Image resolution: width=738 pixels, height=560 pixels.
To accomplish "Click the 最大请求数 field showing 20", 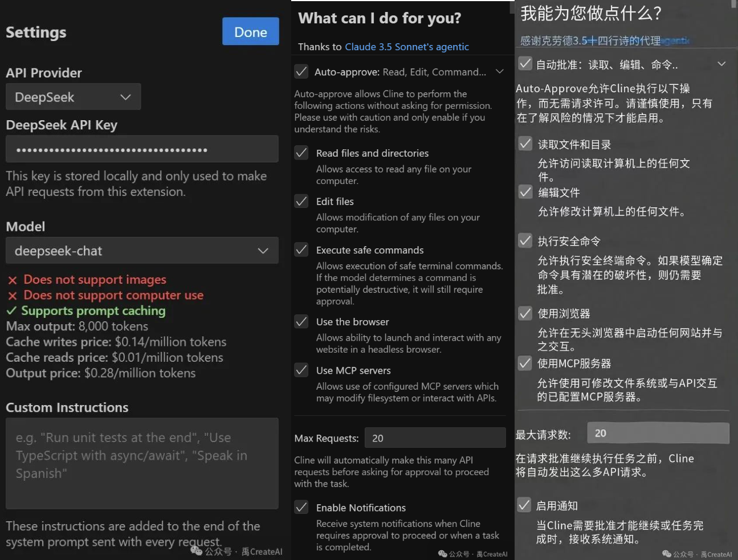I will (x=658, y=433).
